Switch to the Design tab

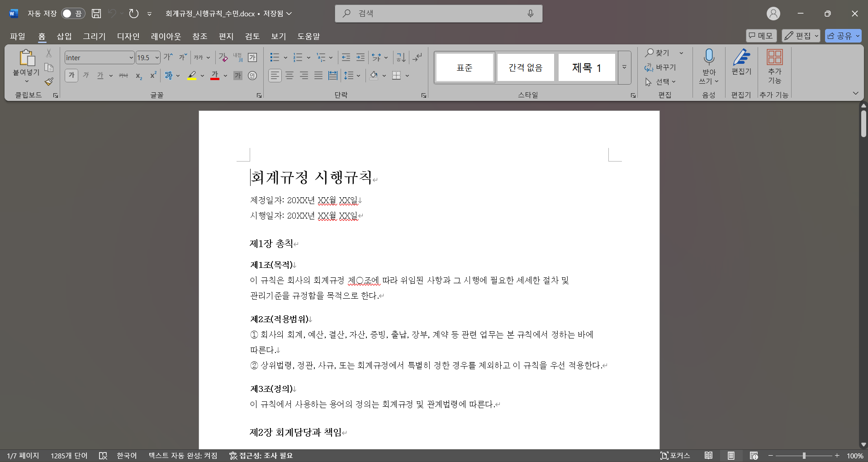pos(128,36)
